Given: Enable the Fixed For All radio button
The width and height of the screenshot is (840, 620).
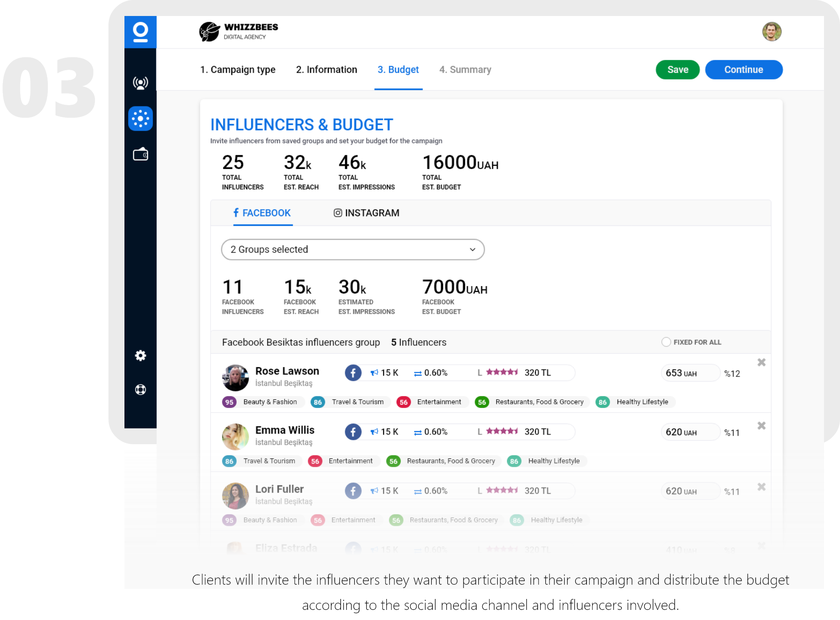Looking at the screenshot, I should point(666,342).
